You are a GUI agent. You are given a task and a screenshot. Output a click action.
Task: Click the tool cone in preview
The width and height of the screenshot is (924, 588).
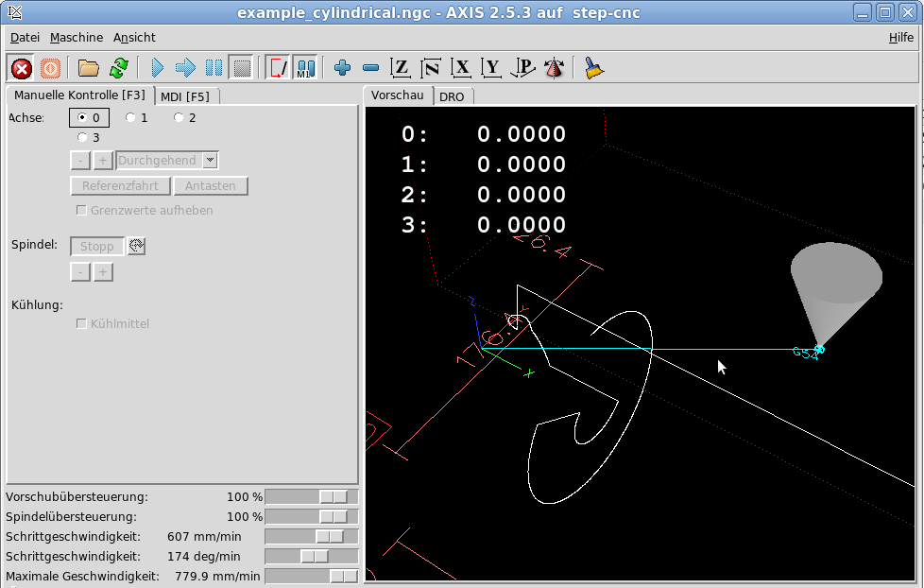coord(835,291)
